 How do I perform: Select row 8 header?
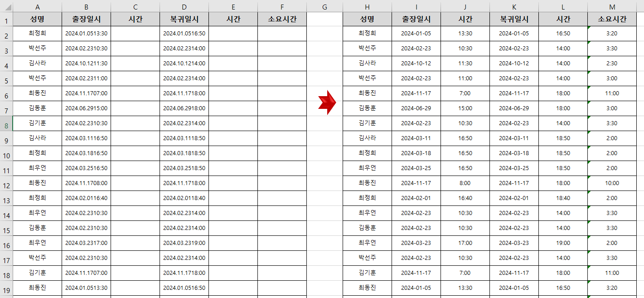click(x=6, y=123)
